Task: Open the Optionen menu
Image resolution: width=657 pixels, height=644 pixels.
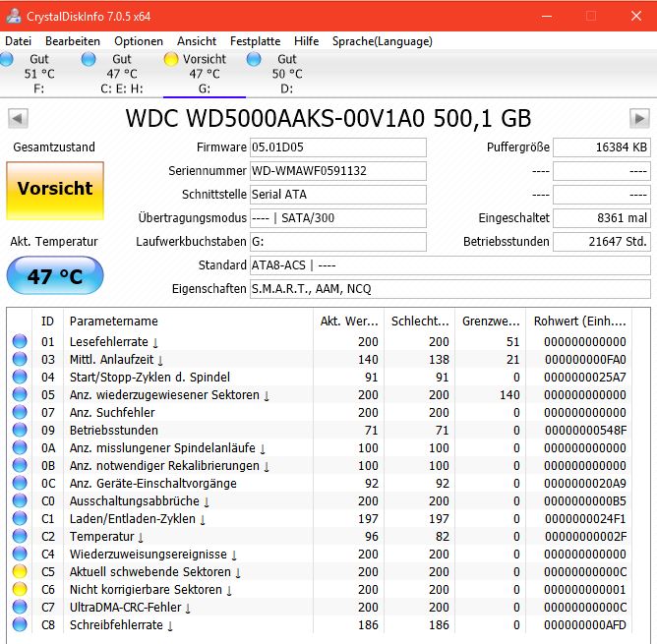Action: coord(139,41)
